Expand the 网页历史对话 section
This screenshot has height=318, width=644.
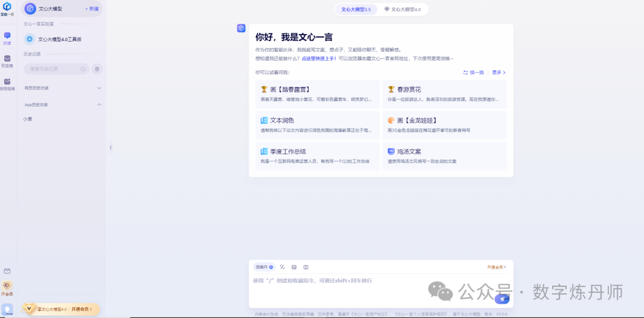point(99,88)
